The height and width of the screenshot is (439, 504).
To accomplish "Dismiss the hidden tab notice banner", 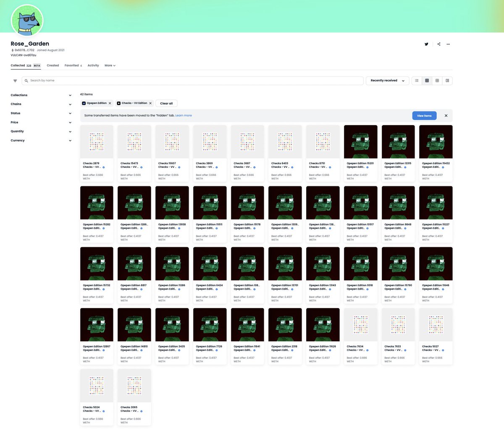I will click(446, 115).
